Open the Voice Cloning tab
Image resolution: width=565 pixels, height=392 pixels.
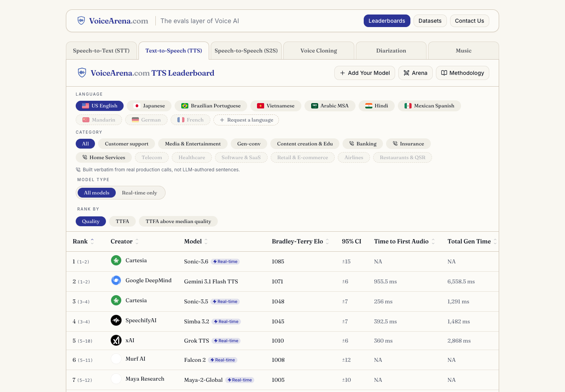(319, 51)
